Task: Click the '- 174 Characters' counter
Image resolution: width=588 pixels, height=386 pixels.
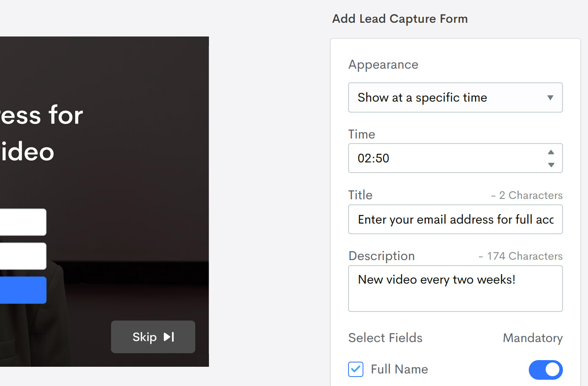Action: click(x=520, y=256)
